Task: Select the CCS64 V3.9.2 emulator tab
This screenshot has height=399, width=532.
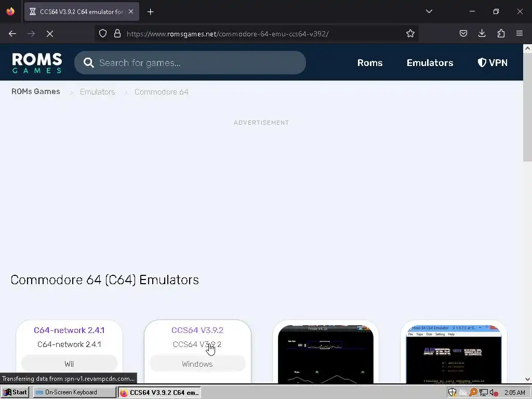Action: 82,11
